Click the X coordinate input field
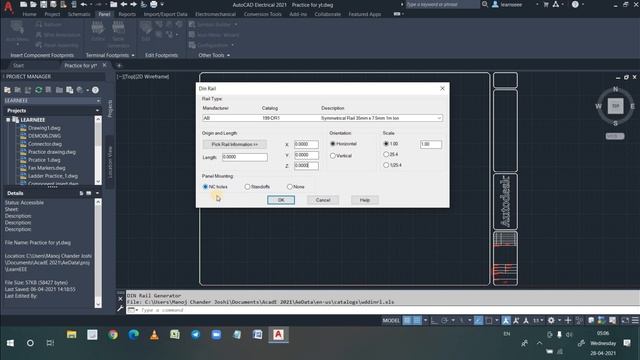This screenshot has height=360, width=640. pyautogui.click(x=306, y=144)
